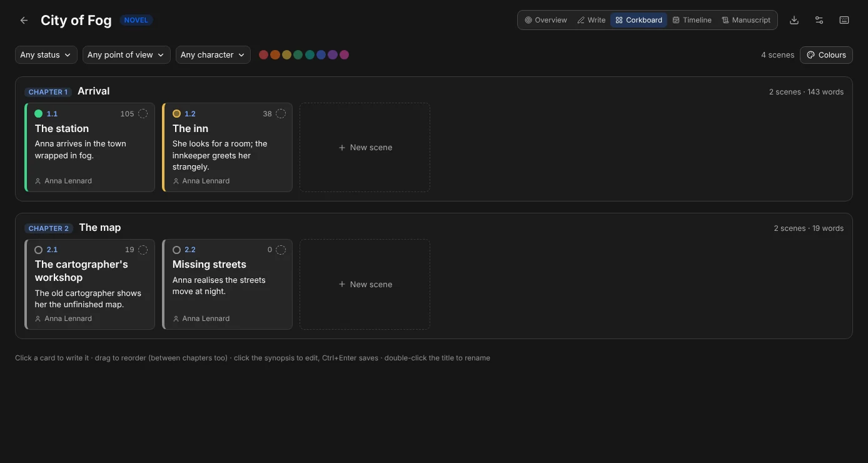
Task: Click the dashed circle on The inn card
Action: coord(281,114)
